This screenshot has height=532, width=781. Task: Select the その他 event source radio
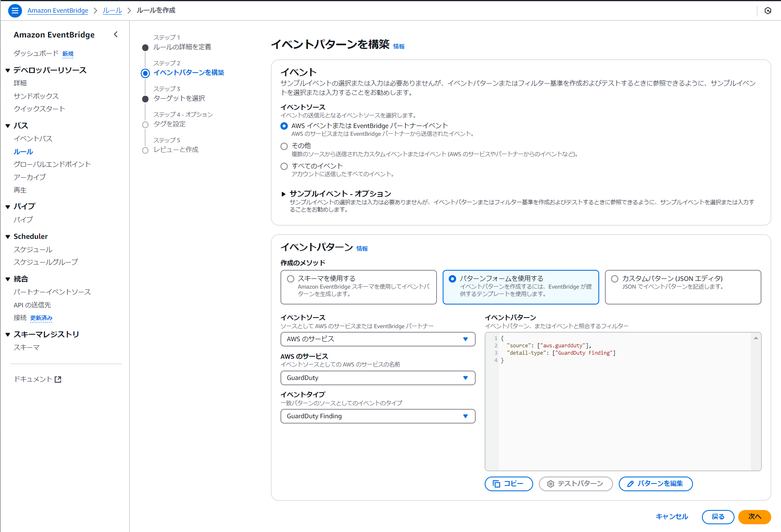pyautogui.click(x=284, y=146)
